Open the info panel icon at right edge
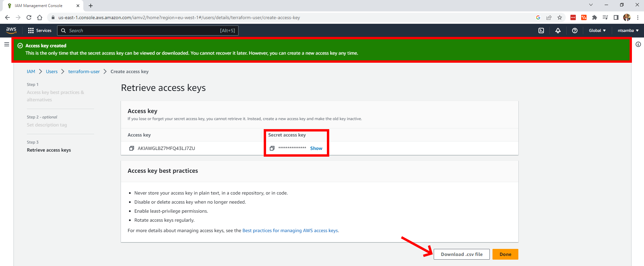The image size is (644, 266). pyautogui.click(x=638, y=44)
